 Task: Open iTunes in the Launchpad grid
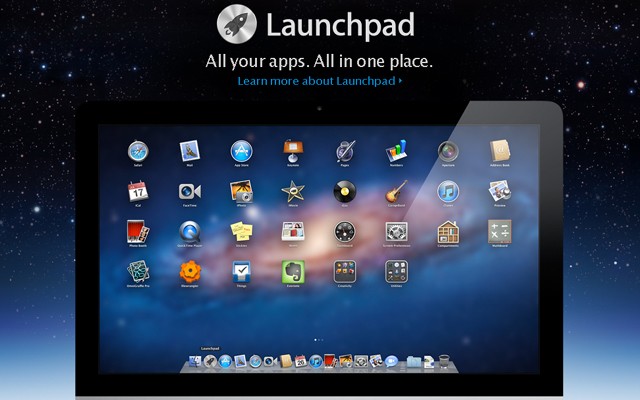[448, 191]
